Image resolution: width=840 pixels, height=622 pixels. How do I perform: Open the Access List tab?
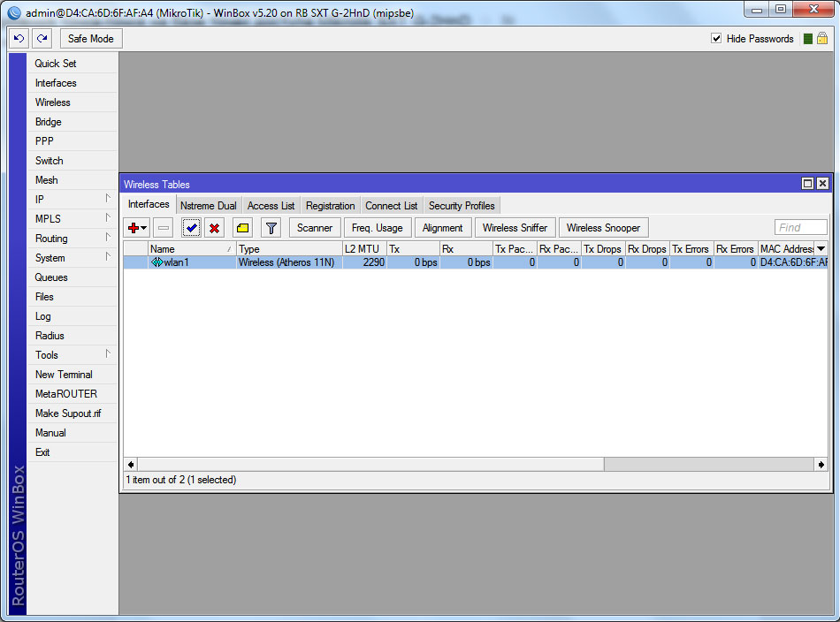tap(271, 206)
